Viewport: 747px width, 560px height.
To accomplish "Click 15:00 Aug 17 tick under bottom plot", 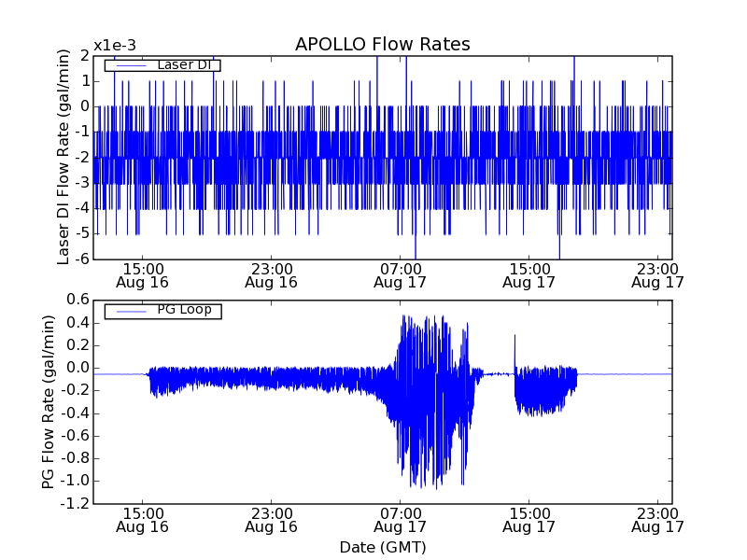I will click(529, 519).
